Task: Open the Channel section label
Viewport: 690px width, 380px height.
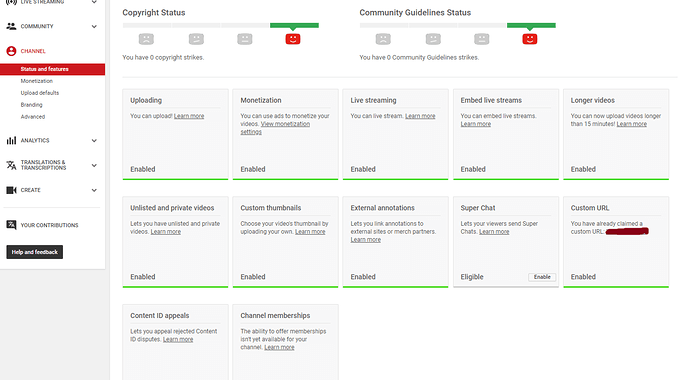Action: (33, 51)
